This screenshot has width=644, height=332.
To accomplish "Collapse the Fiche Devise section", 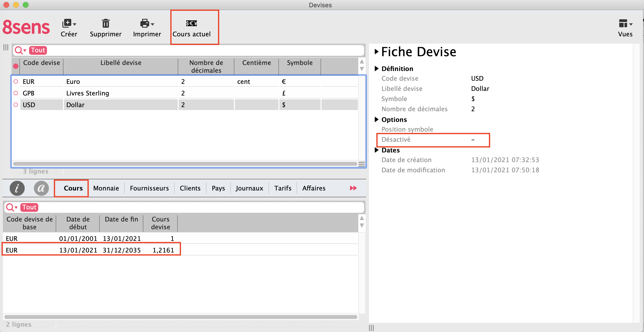I will 376,52.
